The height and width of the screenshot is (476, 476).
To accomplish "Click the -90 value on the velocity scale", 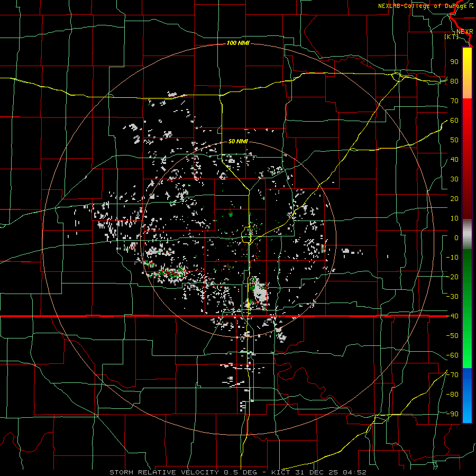I will point(452,414).
